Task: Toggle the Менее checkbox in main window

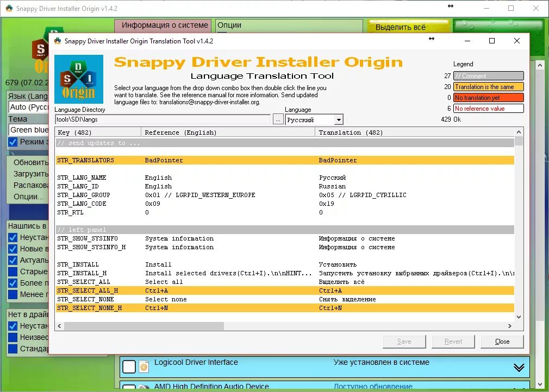Action: [x=13, y=294]
